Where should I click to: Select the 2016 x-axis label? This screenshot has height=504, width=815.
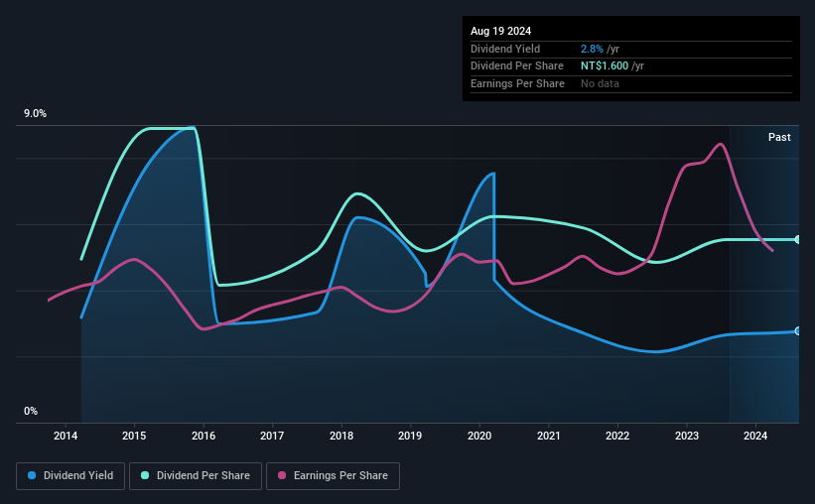[x=204, y=436]
